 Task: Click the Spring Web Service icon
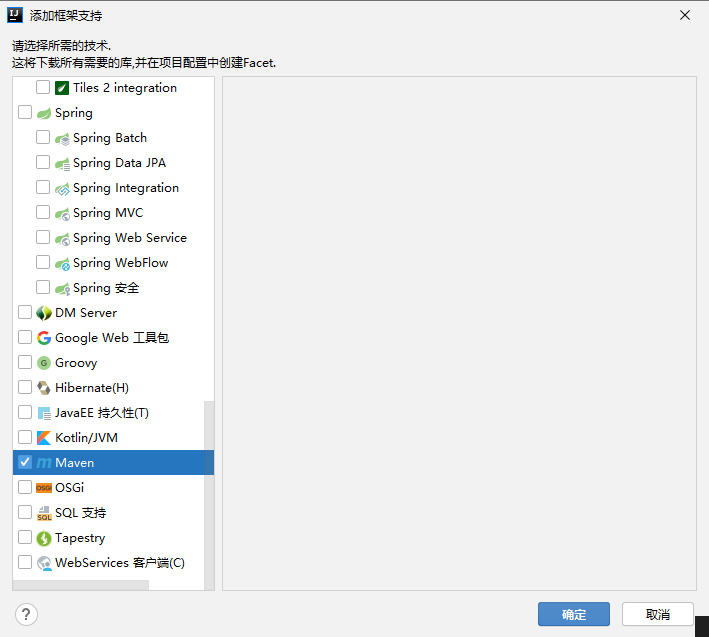coord(62,238)
